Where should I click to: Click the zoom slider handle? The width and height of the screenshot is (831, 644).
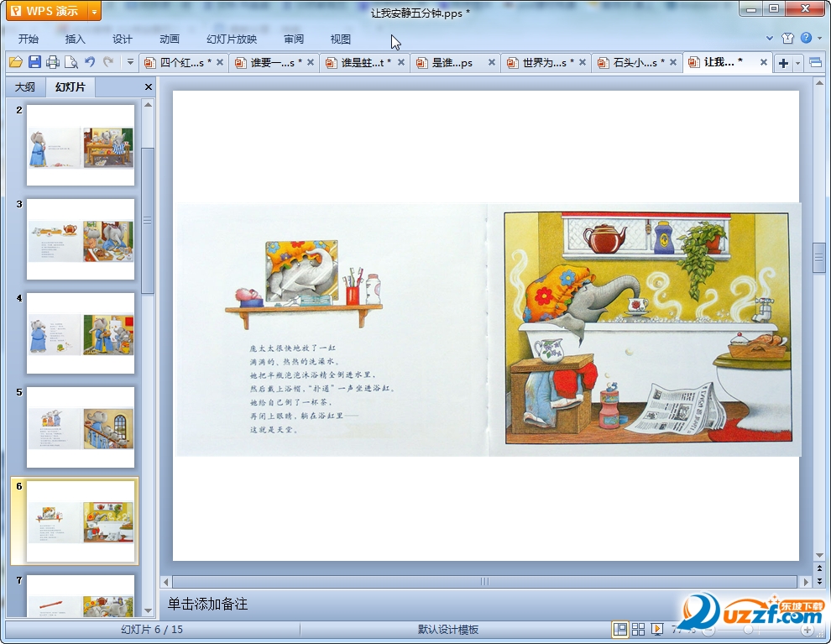tap(749, 630)
